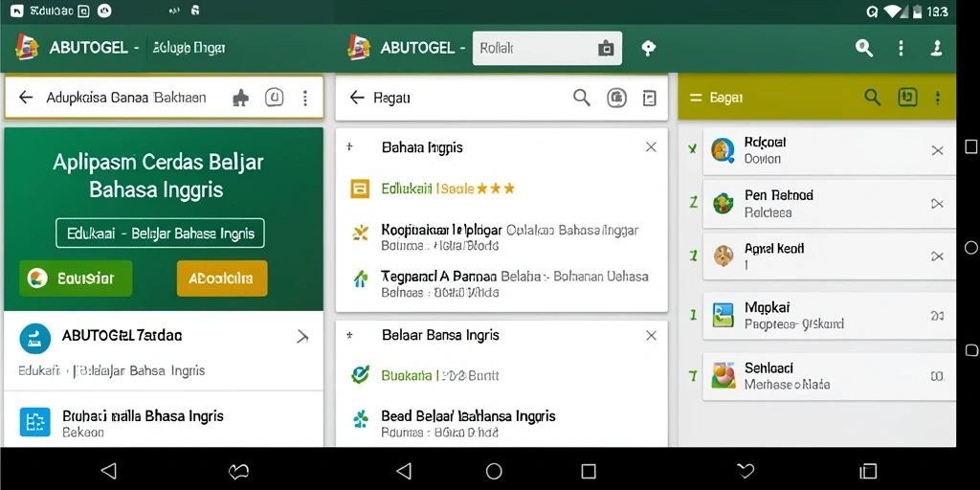Tap the left Android back triangle
The width and height of the screenshot is (980, 490).
pos(109,471)
